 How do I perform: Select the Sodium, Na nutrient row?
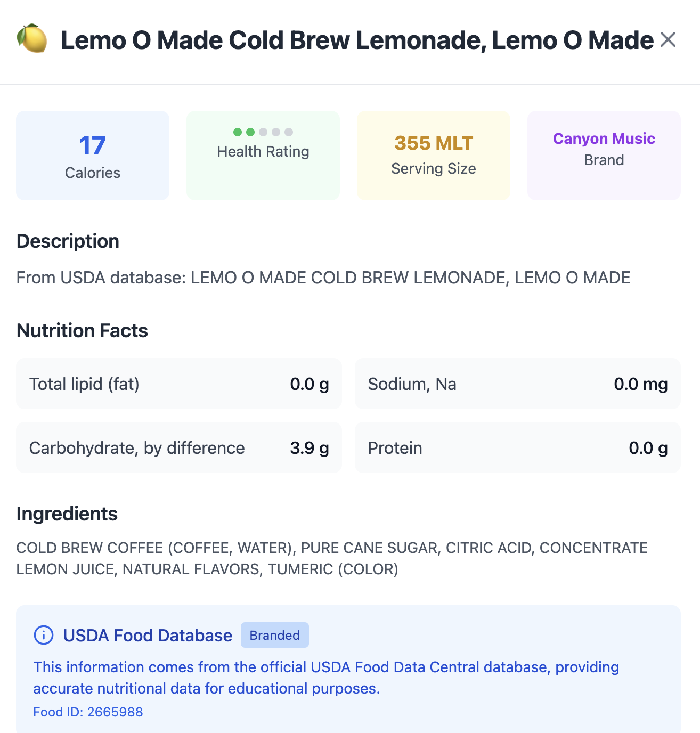click(x=518, y=384)
